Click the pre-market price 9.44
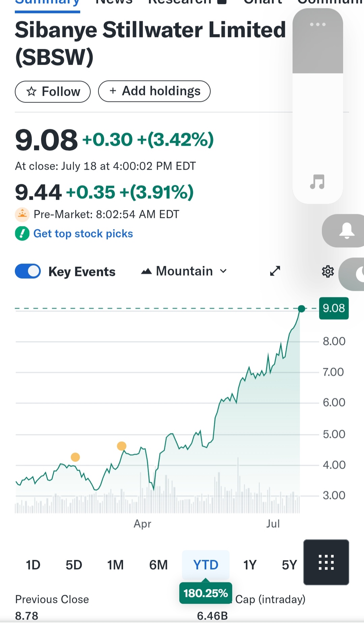Screen dimensions: 364x626 (x=38, y=192)
